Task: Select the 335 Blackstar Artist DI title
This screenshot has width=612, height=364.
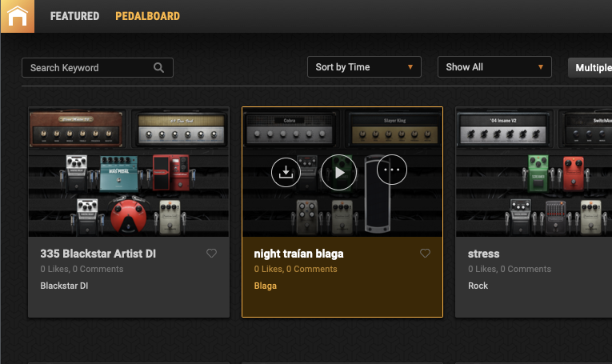Action: point(98,254)
